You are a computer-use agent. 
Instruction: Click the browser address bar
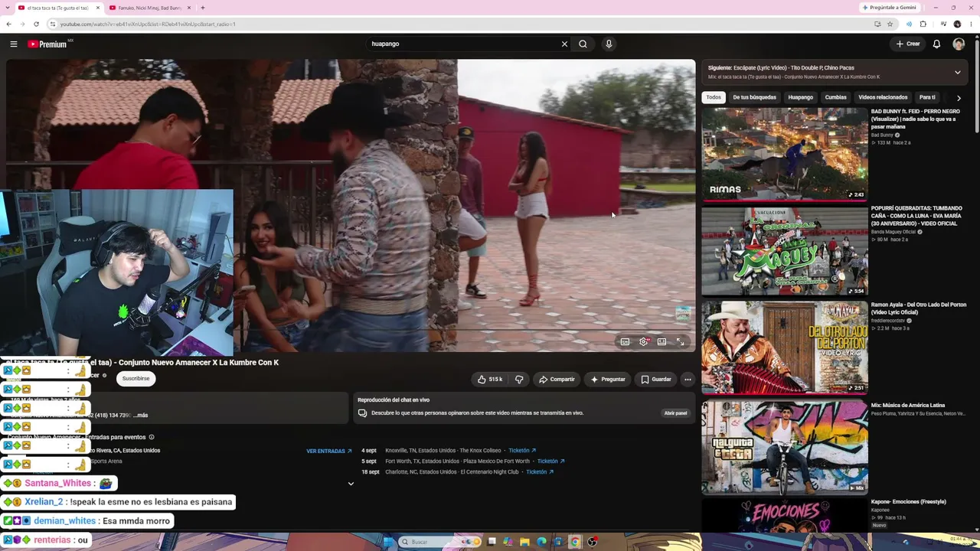(x=459, y=24)
